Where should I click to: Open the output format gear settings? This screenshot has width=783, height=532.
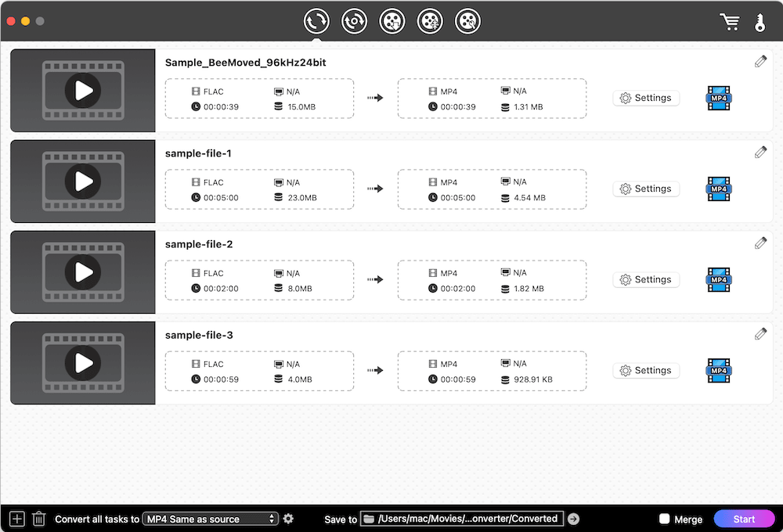(x=289, y=519)
